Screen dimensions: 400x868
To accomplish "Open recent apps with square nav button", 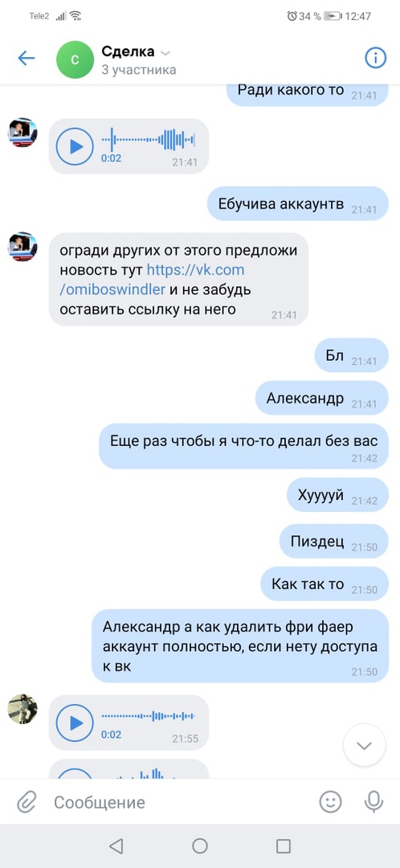I will 284,845.
